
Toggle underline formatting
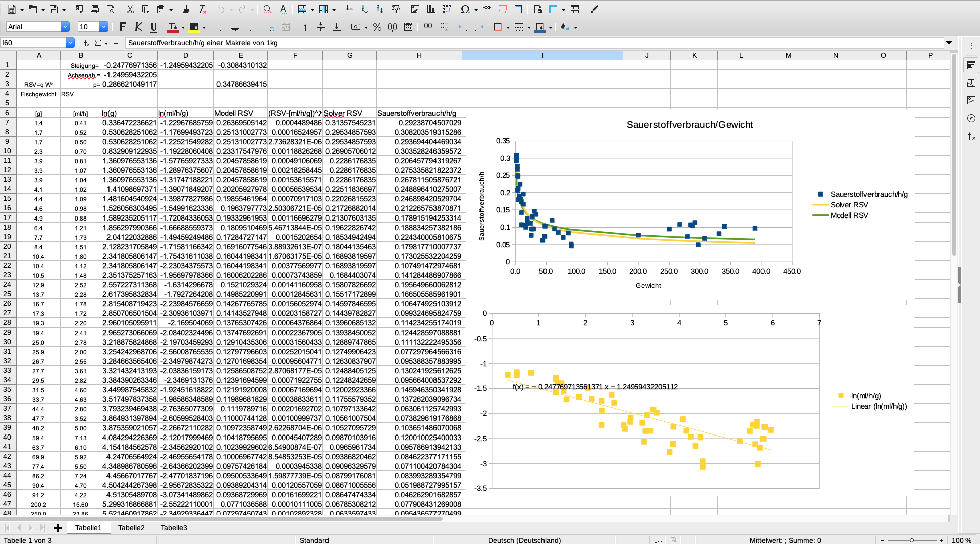tap(154, 27)
